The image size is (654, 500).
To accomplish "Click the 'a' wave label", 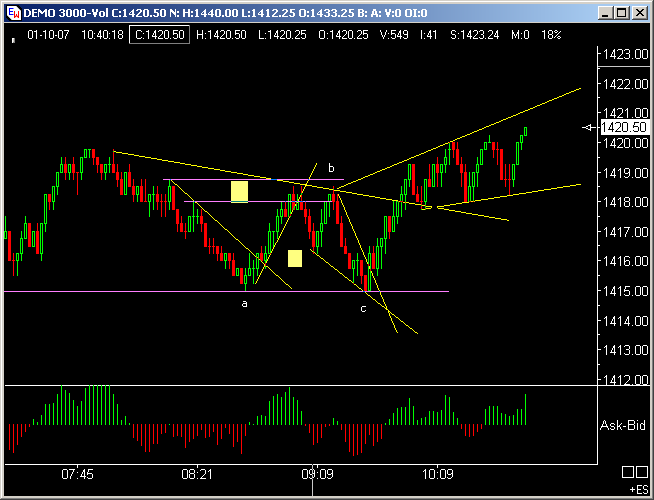I will click(x=244, y=304).
